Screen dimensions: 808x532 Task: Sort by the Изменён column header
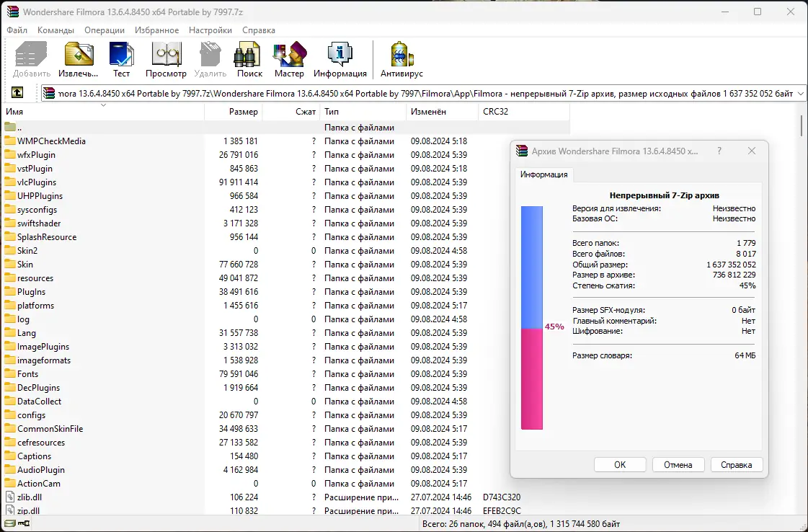[x=442, y=111]
